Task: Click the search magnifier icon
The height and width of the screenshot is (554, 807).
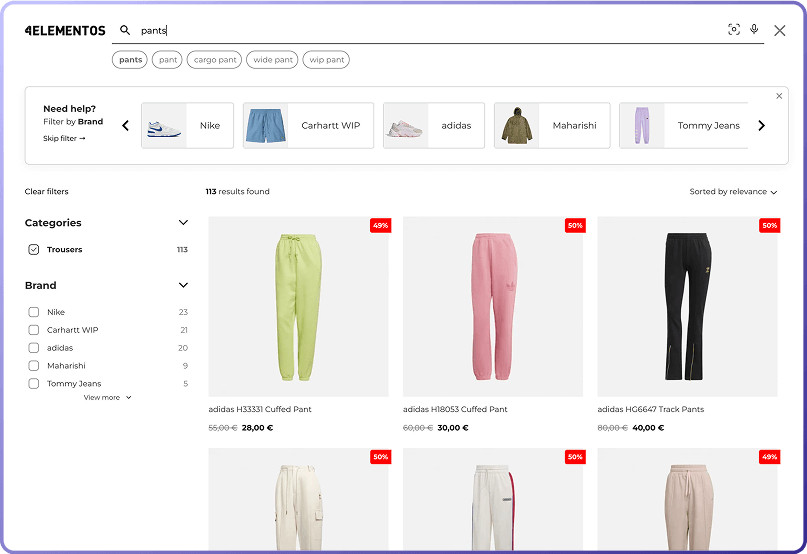Action: 125,31
